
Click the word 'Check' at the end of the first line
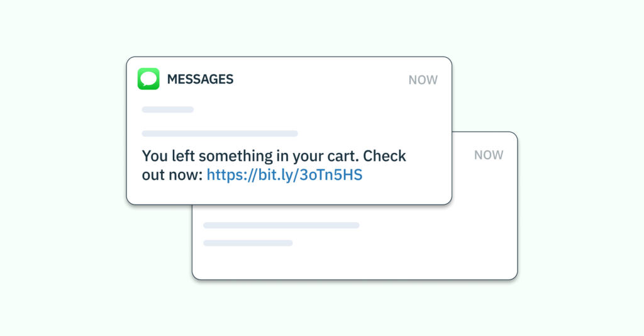tap(384, 155)
